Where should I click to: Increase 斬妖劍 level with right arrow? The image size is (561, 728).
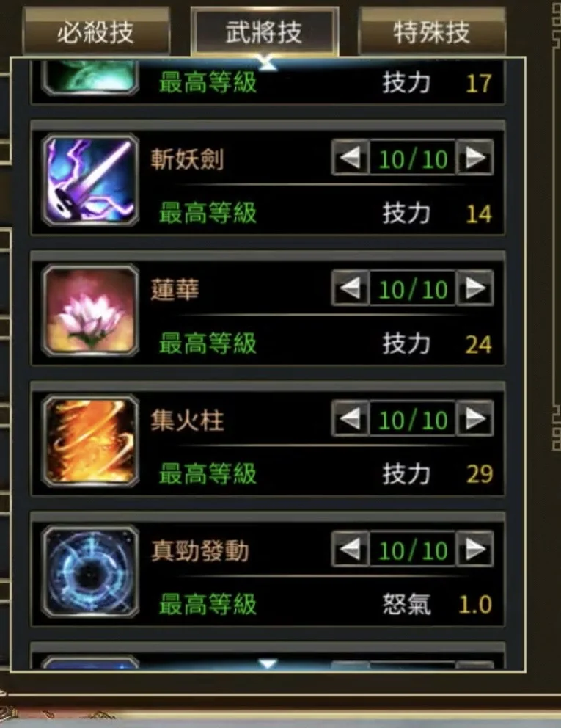click(x=474, y=158)
